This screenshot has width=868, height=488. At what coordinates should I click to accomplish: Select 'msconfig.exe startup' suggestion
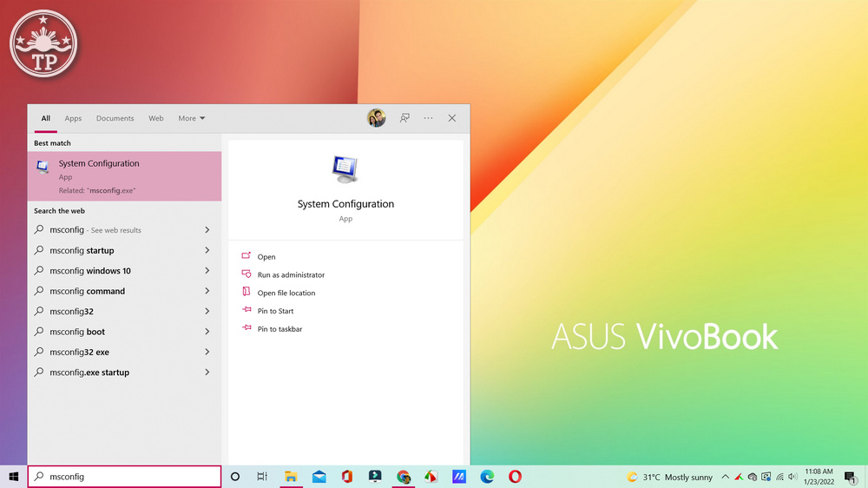click(124, 373)
